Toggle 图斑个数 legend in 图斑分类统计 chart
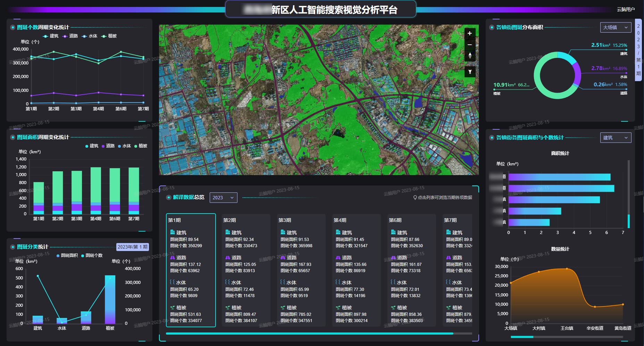The height and width of the screenshot is (346, 644). pyautogui.click(x=92, y=256)
